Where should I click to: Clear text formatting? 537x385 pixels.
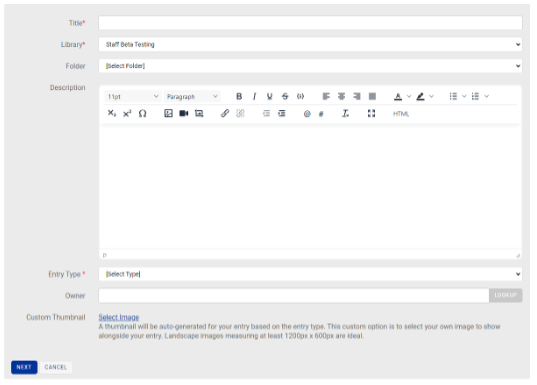(x=345, y=113)
